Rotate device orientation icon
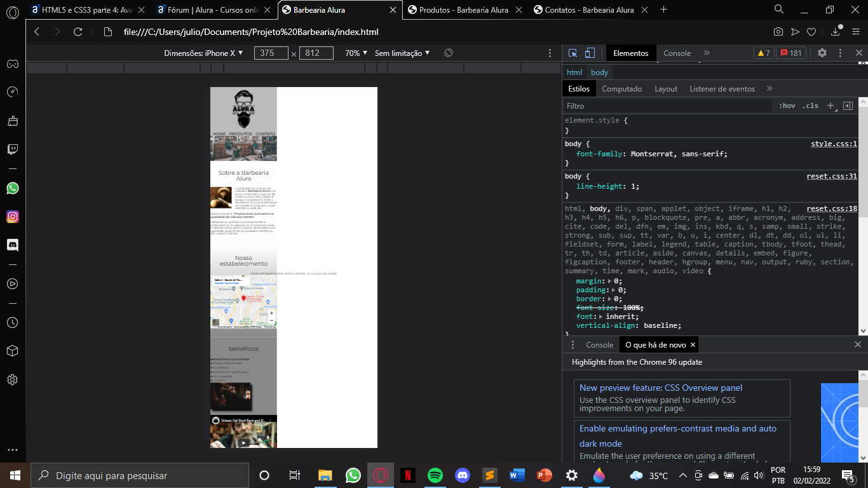Viewport: 868px width, 488px height. (x=449, y=53)
